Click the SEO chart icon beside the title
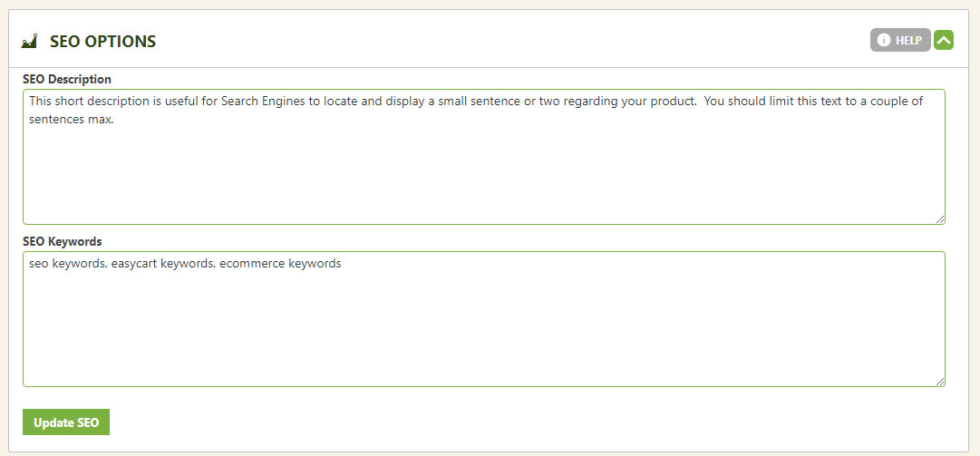Viewport: 980px width, 456px height. click(x=29, y=41)
